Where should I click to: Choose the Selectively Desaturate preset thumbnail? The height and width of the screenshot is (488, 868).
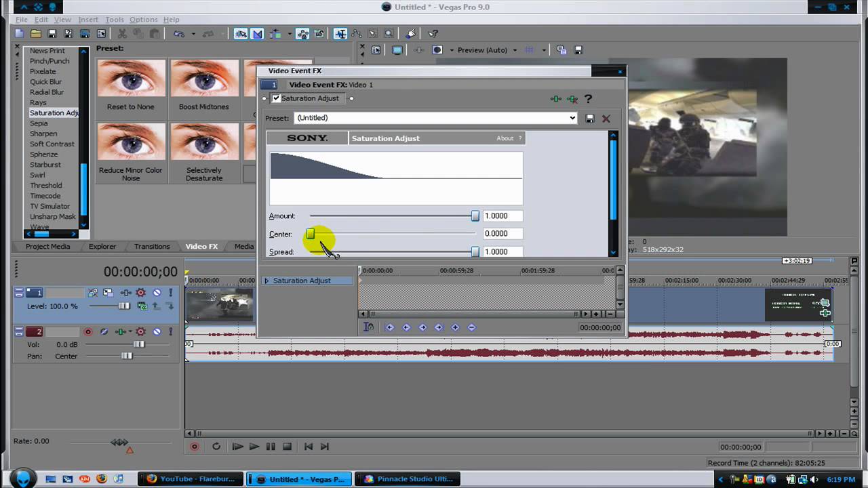tap(204, 142)
